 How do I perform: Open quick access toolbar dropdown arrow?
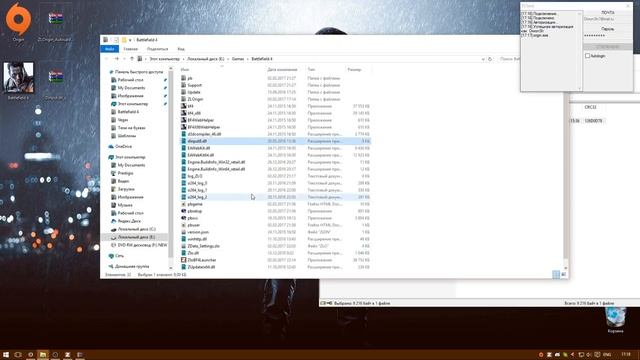(130, 40)
